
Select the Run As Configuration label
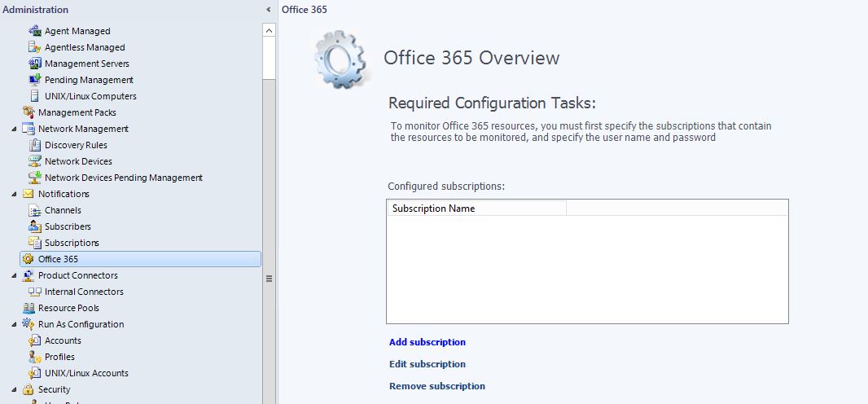pos(81,323)
